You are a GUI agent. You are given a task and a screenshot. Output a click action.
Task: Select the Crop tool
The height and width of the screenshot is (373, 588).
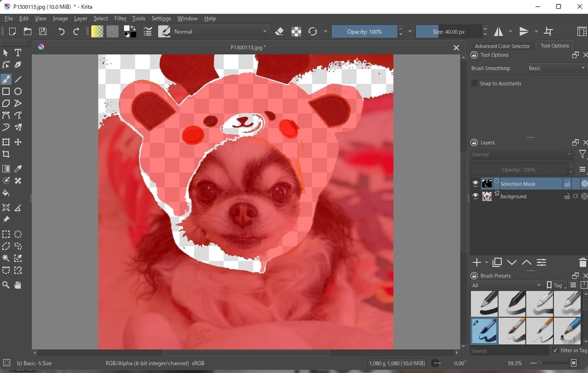pyautogui.click(x=6, y=154)
